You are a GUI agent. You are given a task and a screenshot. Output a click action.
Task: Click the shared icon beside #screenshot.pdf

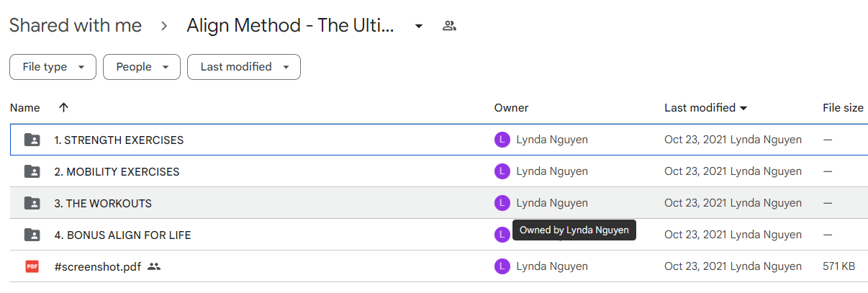[154, 266]
